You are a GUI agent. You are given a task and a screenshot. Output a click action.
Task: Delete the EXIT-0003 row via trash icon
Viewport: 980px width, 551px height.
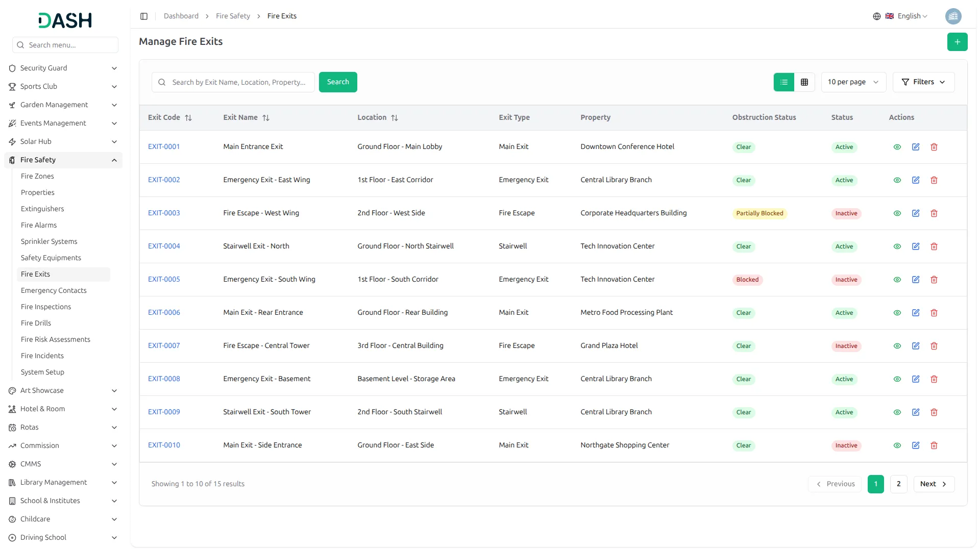(x=934, y=213)
